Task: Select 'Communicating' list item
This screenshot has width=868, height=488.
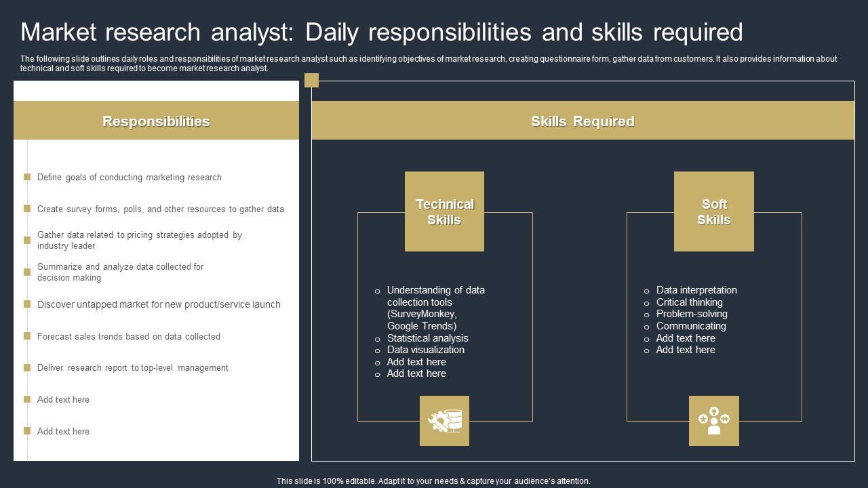Action: 691,326
